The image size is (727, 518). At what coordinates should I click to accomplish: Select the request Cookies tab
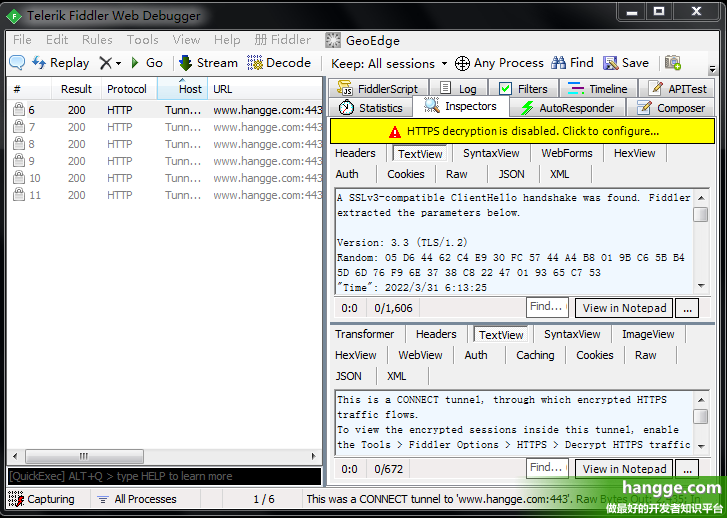[406, 174]
